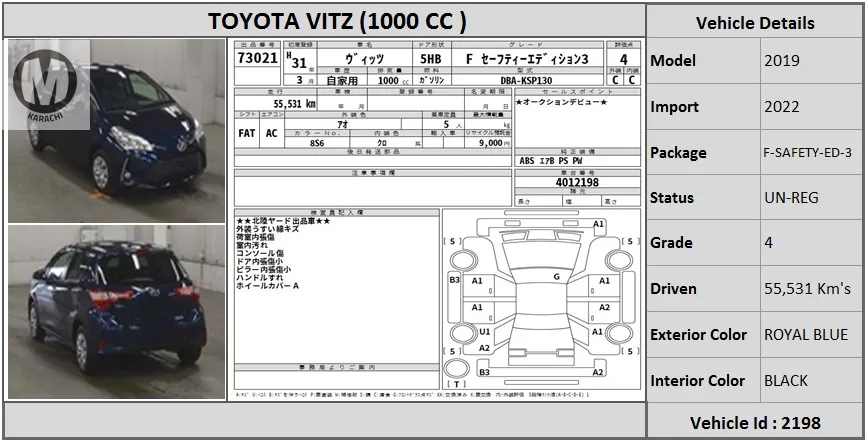Click the ABS エアB PS PW equipment line
Screen dimensions: 868x441
(551, 161)
